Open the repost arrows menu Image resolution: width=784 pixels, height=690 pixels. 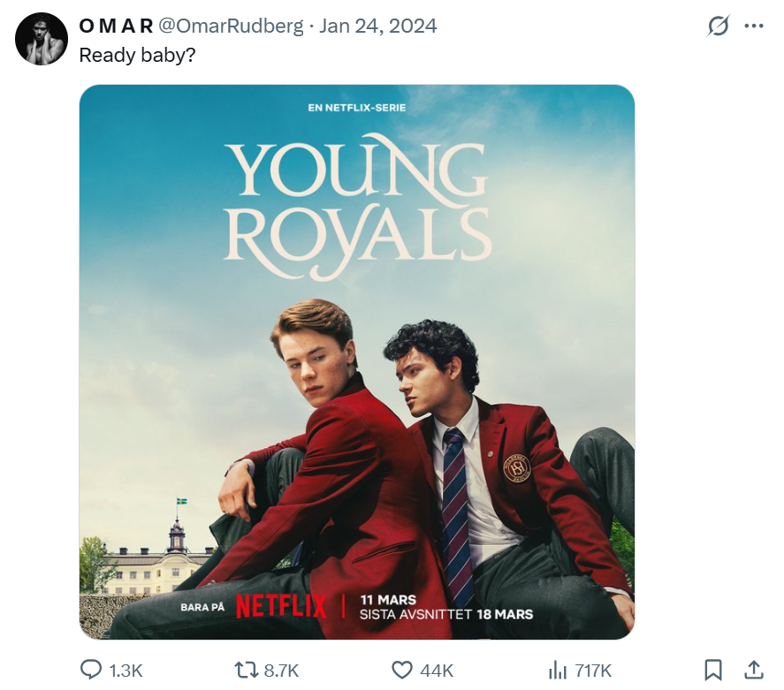click(x=246, y=671)
